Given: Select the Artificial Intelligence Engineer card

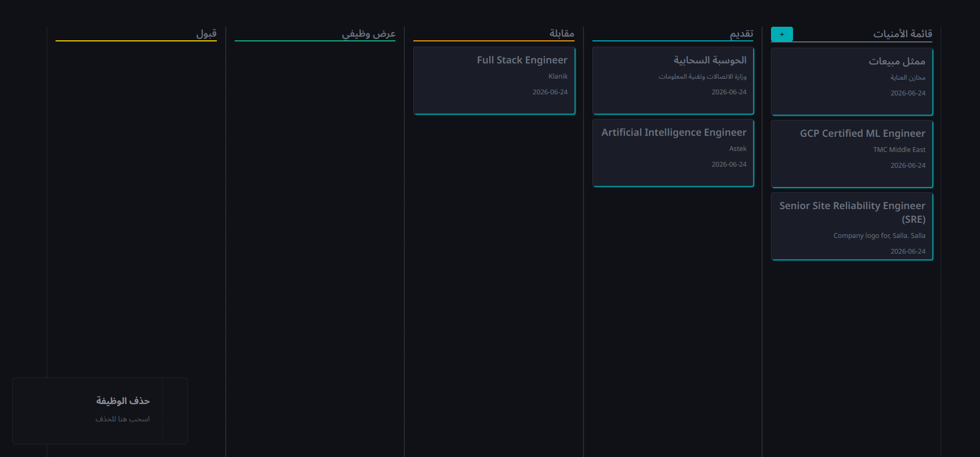Looking at the screenshot, I should pyautogui.click(x=673, y=153).
